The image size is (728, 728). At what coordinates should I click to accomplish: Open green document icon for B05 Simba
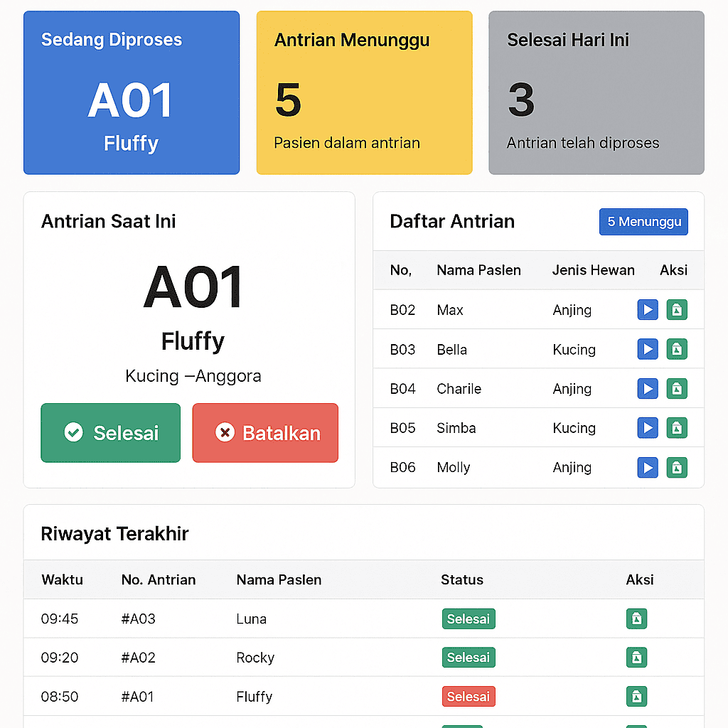coord(677,427)
